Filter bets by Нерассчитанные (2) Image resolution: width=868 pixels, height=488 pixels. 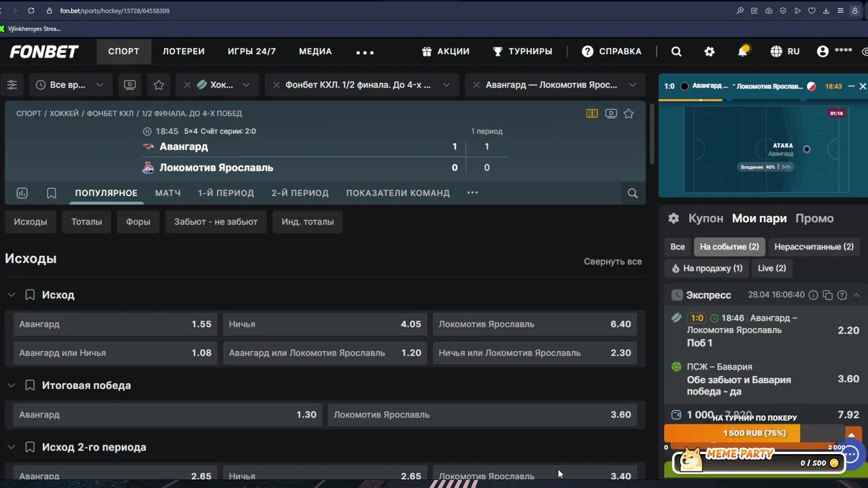click(x=814, y=247)
